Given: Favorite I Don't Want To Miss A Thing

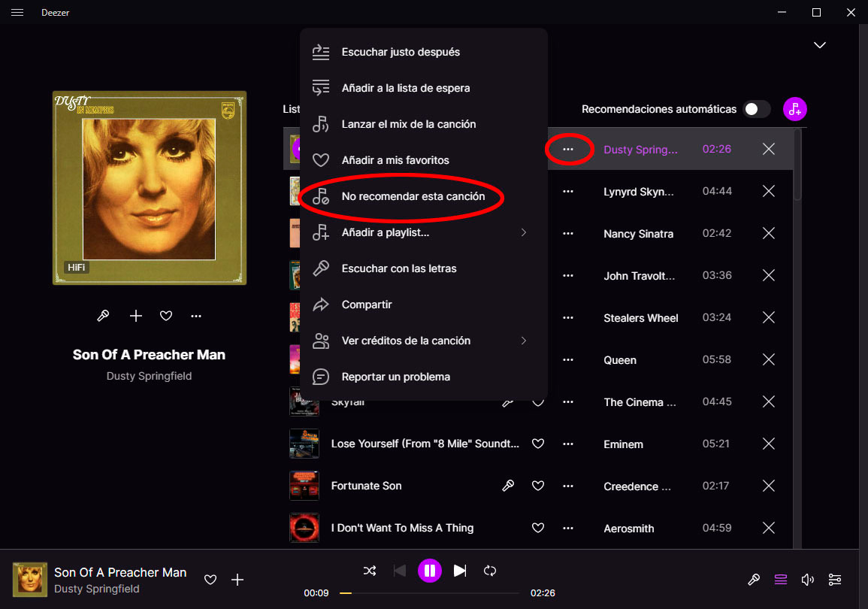Looking at the screenshot, I should click(537, 528).
